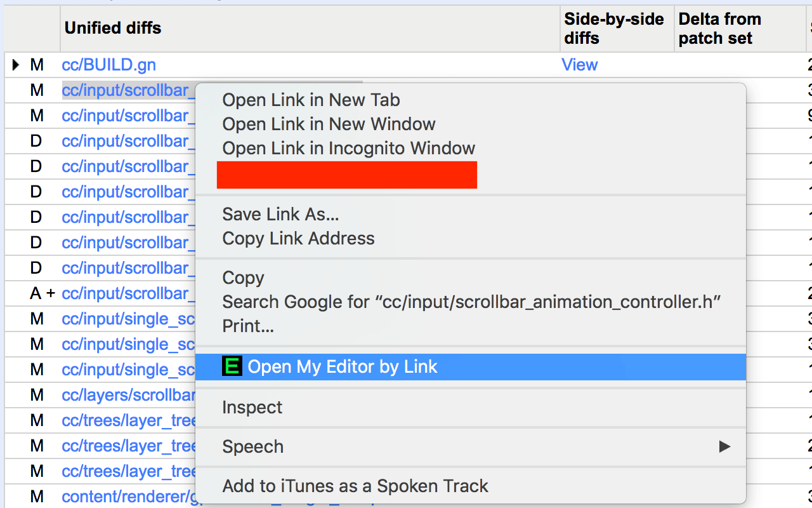Select Inspect from the context menu
This screenshot has height=508, width=812.
[252, 407]
